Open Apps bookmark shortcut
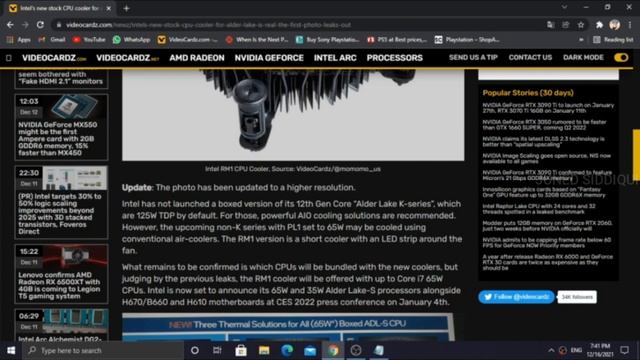 tap(19, 40)
